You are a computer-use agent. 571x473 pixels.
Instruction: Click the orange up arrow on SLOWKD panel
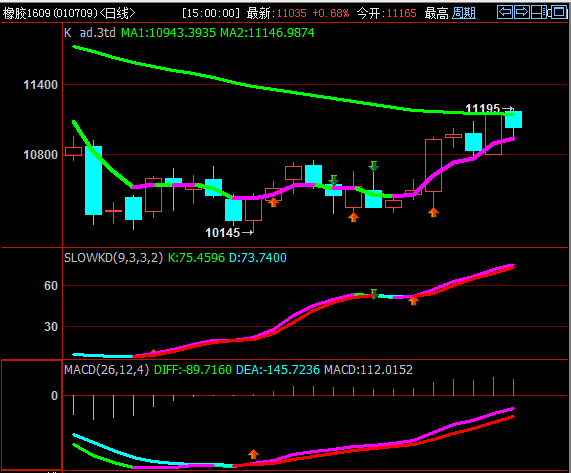(413, 300)
